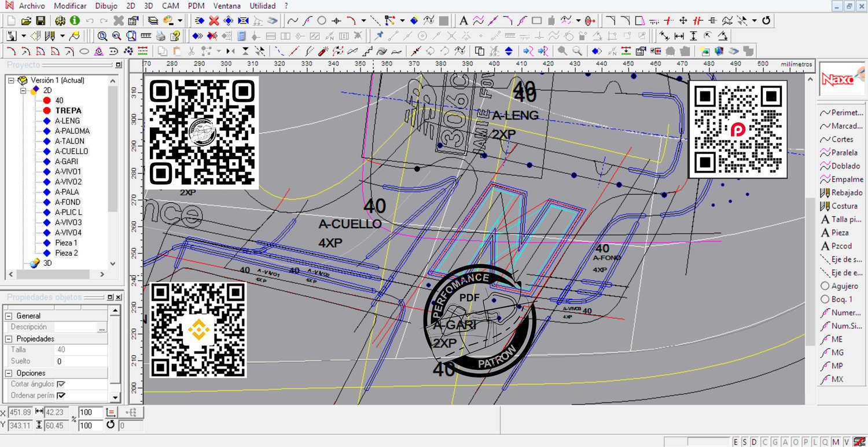Image resolution: width=868 pixels, height=447 pixels.
Task: Save using the floppy disk icon
Action: click(41, 21)
